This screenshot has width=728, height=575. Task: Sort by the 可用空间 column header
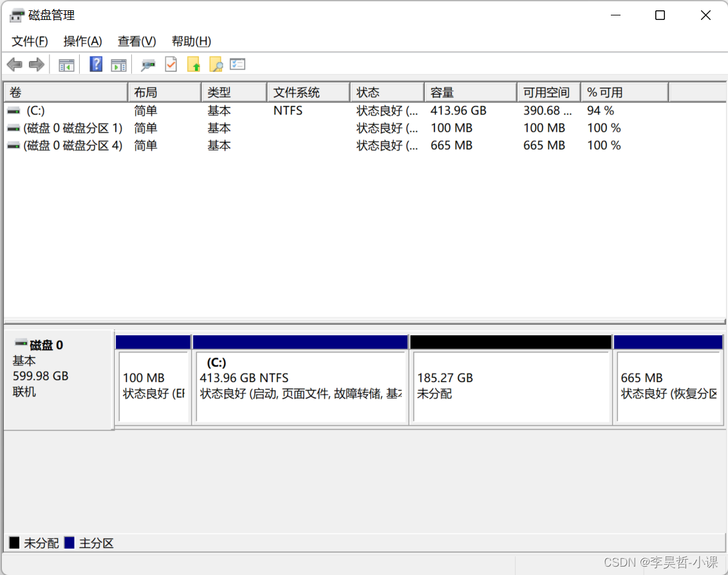[549, 93]
